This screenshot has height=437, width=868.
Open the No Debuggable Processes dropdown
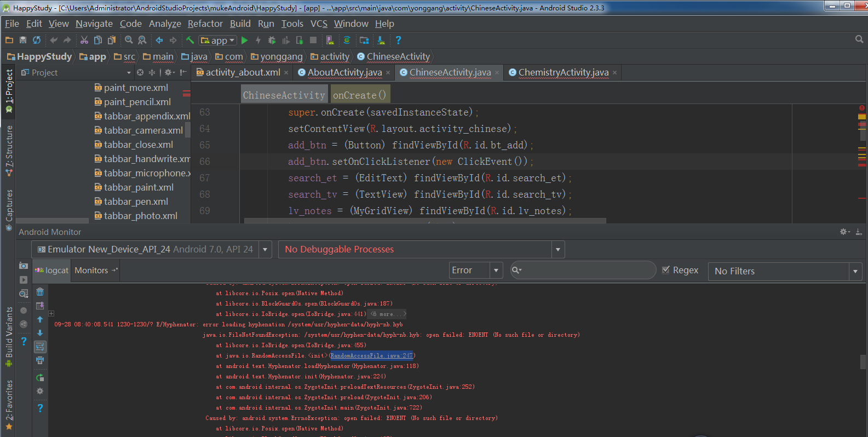coord(558,250)
